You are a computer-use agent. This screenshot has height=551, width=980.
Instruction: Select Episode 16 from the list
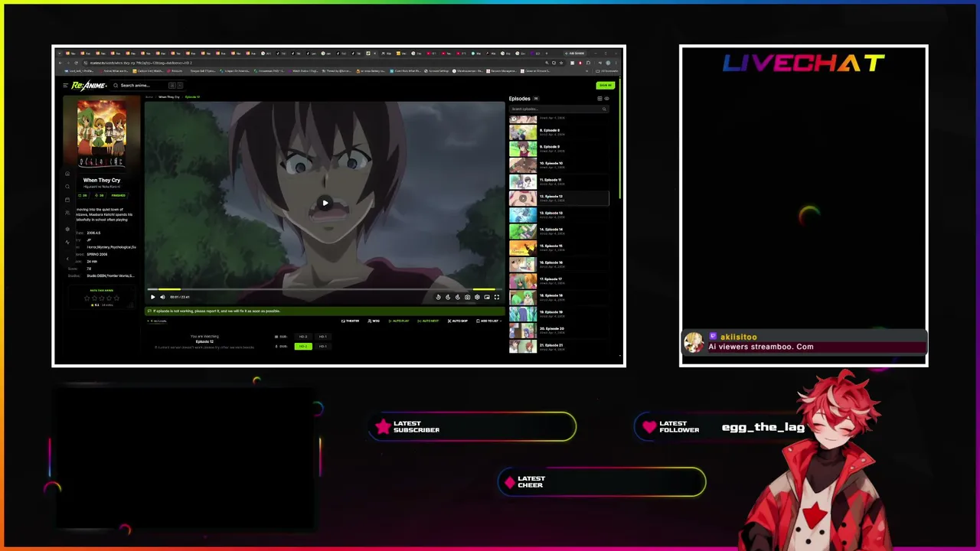[x=559, y=265]
